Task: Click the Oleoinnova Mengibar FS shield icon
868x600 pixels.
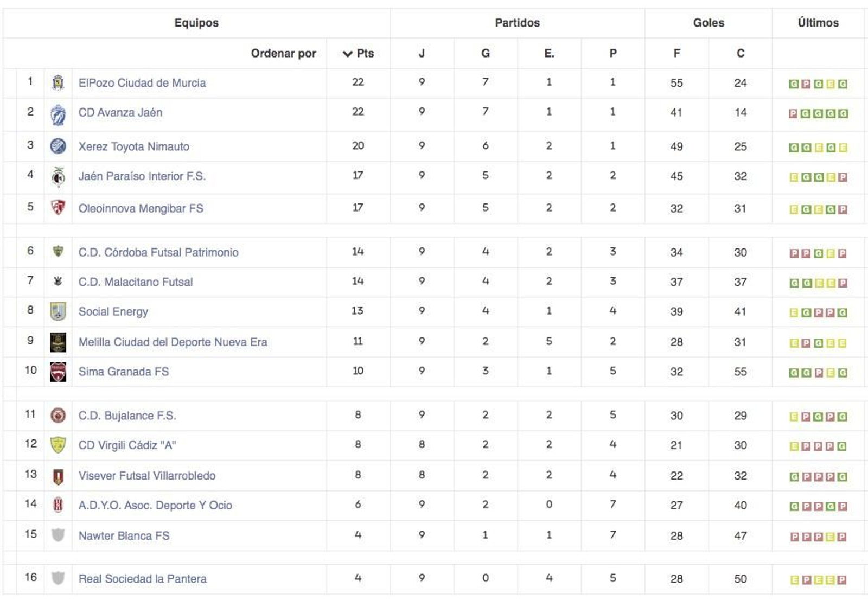Action: click(58, 207)
